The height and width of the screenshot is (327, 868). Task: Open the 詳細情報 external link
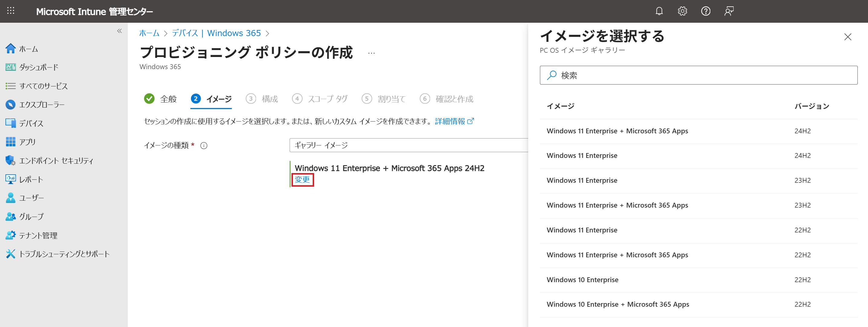point(454,121)
